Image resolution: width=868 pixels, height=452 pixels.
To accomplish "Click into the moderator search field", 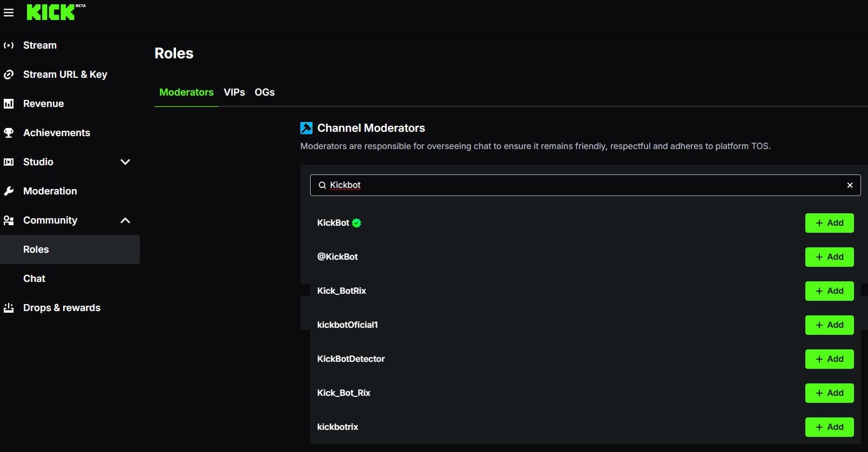I will 586,185.
